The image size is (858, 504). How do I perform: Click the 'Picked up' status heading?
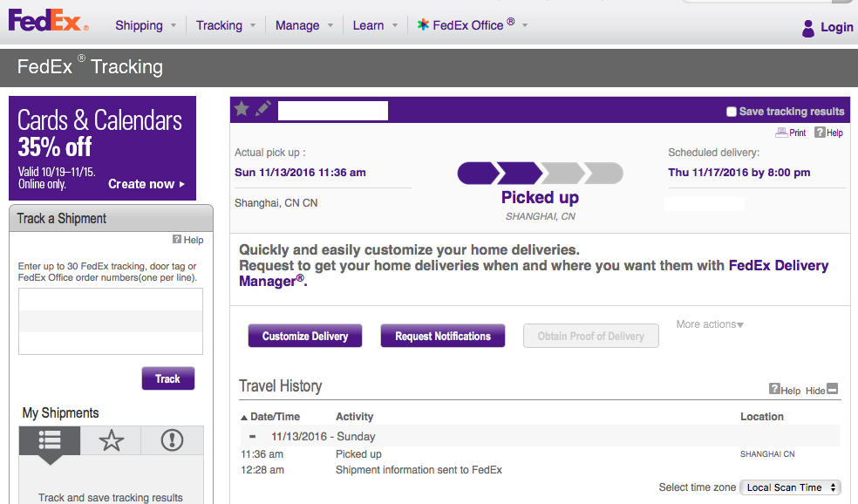[540, 197]
